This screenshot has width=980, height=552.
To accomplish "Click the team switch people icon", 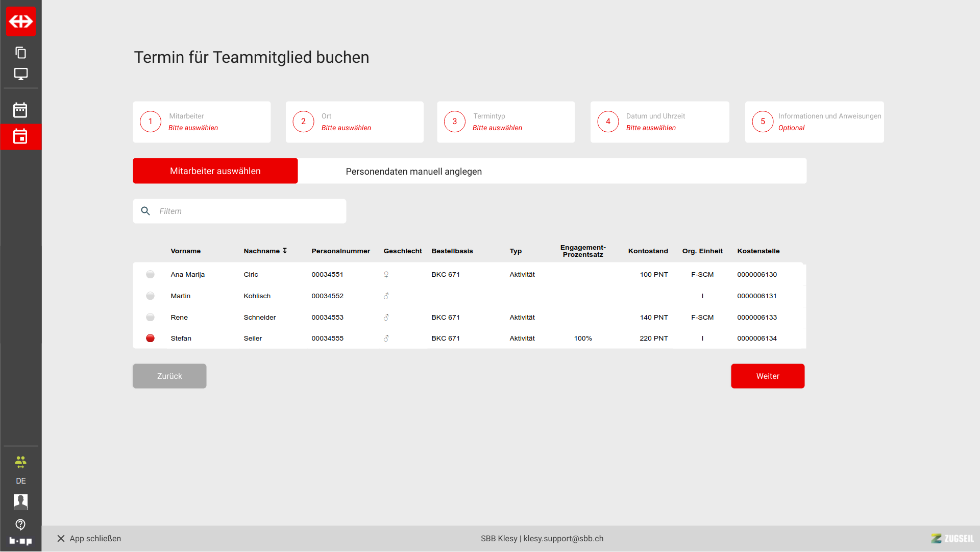I will (x=20, y=462).
